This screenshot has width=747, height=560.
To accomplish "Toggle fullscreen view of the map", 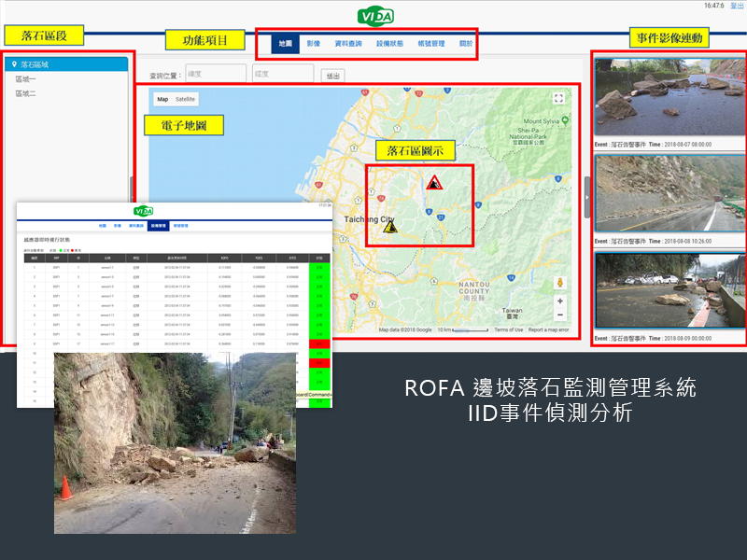I will point(558,98).
